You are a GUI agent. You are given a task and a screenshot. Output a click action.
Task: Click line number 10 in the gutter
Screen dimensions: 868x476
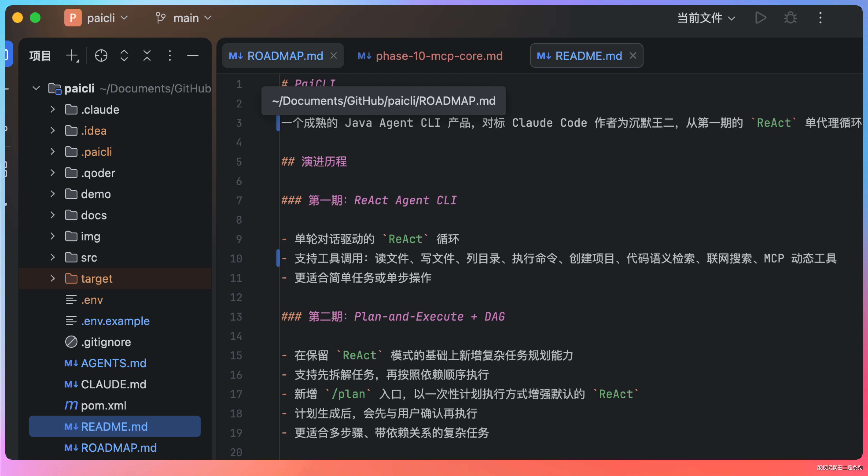tap(236, 258)
